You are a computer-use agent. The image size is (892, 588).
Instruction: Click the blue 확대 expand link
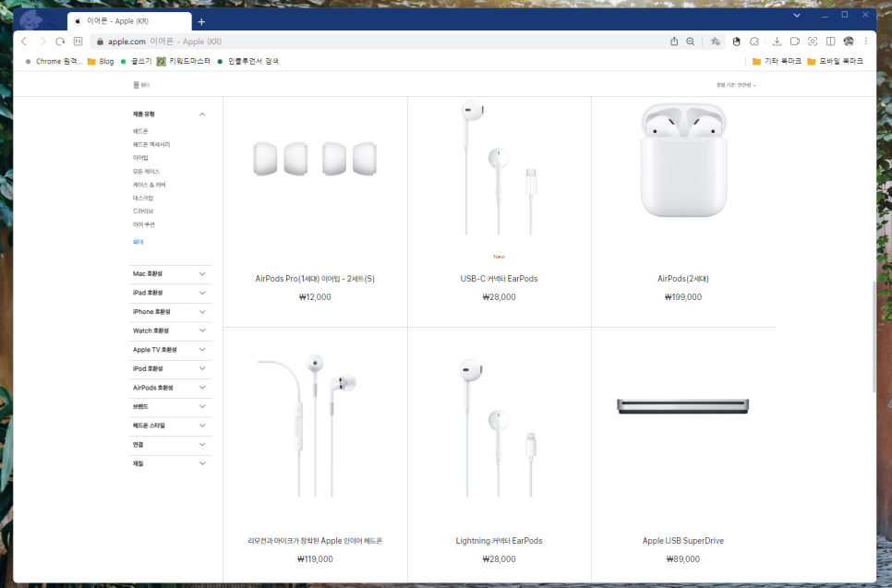point(138,242)
